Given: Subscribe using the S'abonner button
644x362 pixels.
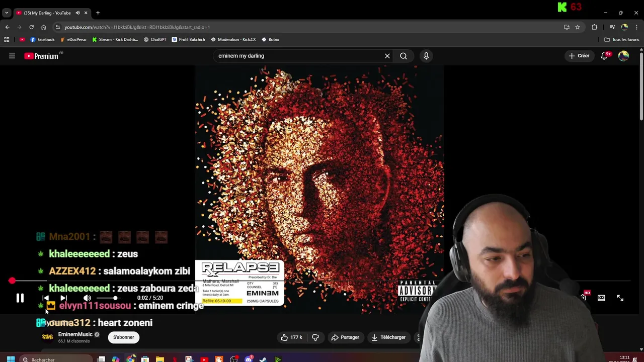Looking at the screenshot, I should (124, 337).
